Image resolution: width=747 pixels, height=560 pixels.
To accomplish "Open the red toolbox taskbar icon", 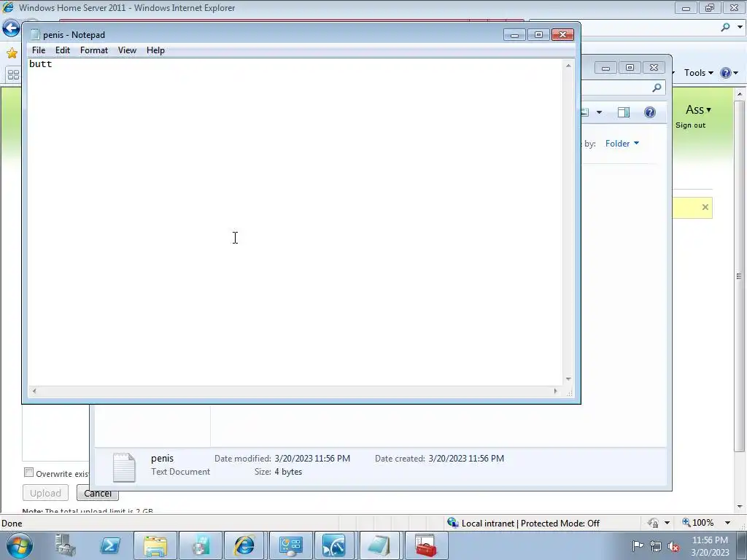I will point(426,545).
